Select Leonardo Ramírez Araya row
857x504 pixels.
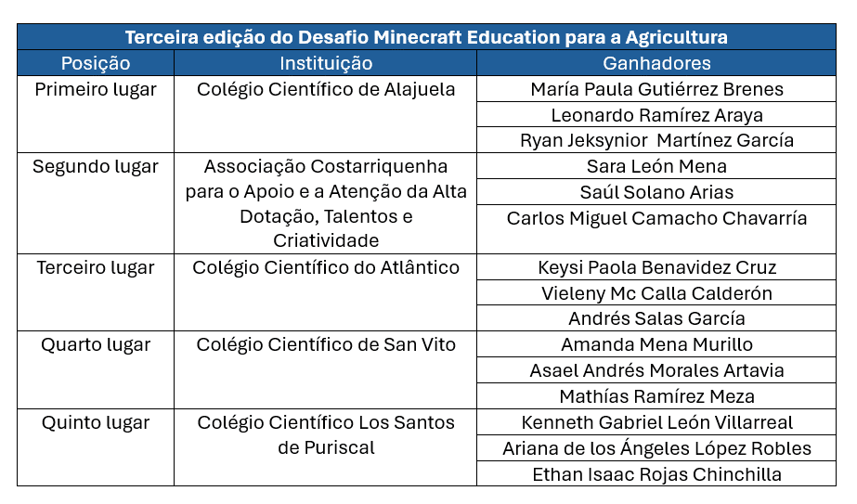point(656,115)
